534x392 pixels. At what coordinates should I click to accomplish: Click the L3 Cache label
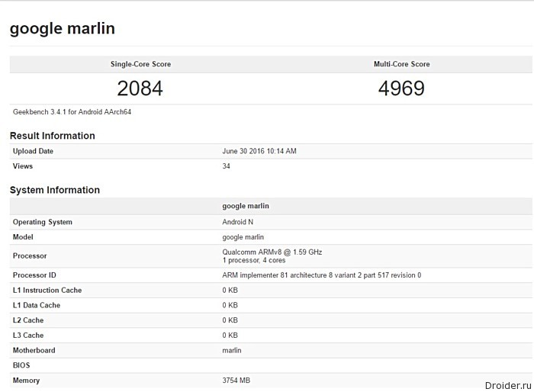28,335
